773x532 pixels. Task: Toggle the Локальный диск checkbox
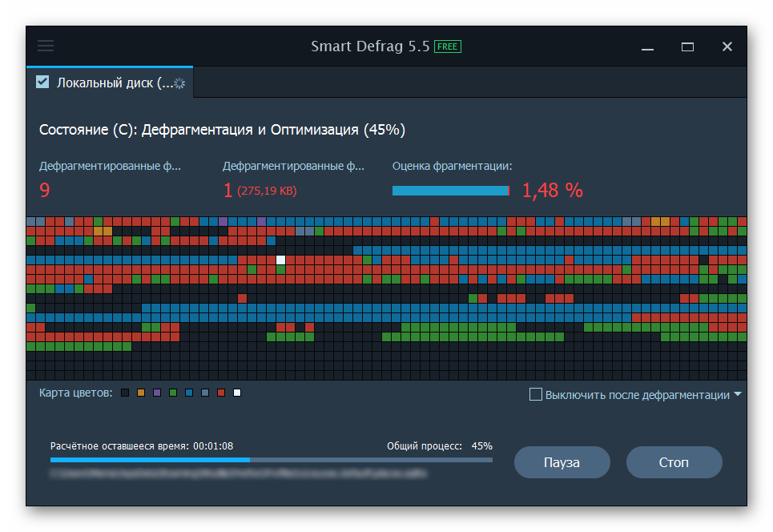[42, 82]
